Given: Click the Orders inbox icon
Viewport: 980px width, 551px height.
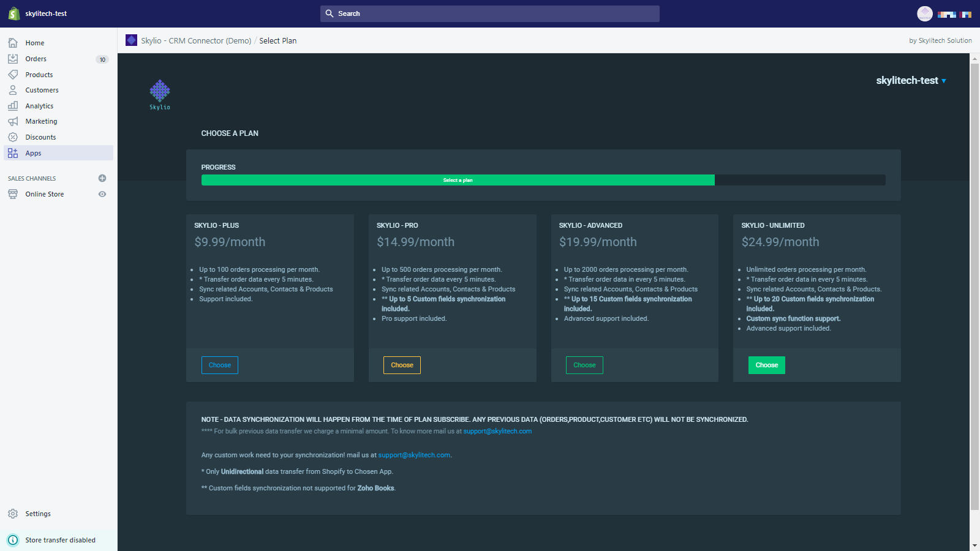Looking at the screenshot, I should coord(13,59).
